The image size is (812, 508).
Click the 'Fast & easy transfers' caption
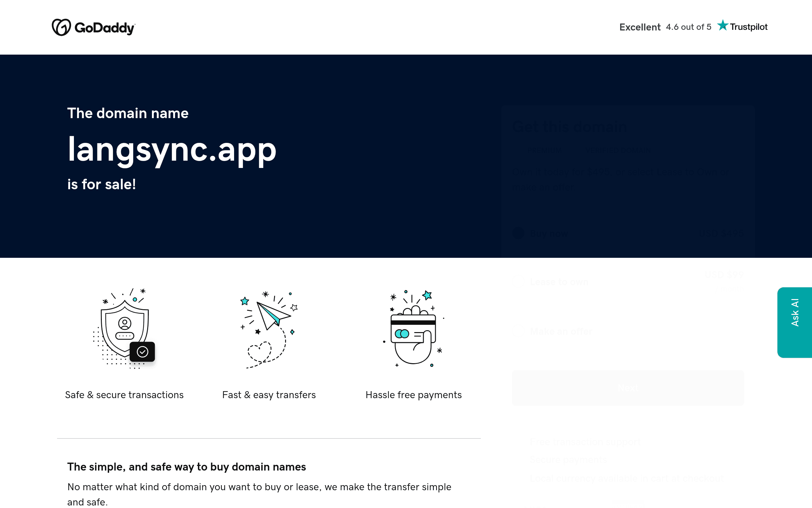(269, 395)
